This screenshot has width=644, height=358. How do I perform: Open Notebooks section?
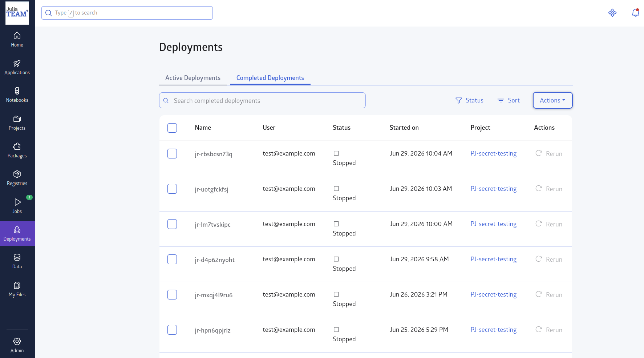[17, 95]
